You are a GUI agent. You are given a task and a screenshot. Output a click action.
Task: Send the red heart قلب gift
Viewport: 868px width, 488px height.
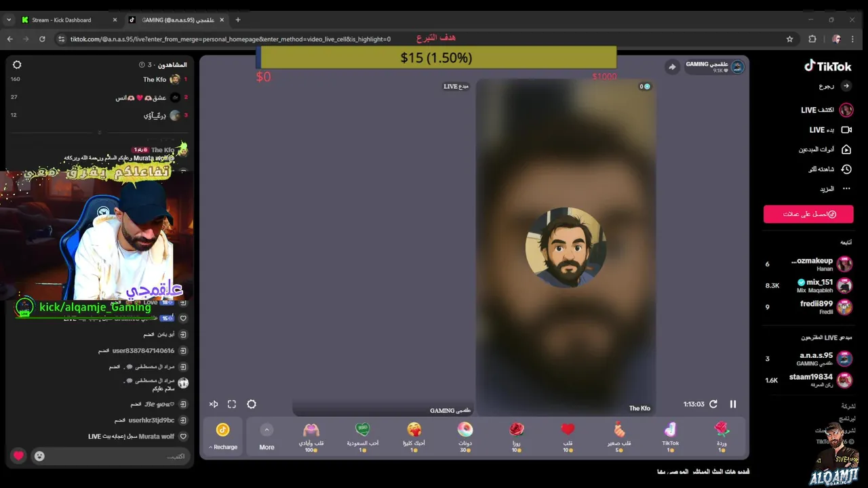[x=568, y=436]
